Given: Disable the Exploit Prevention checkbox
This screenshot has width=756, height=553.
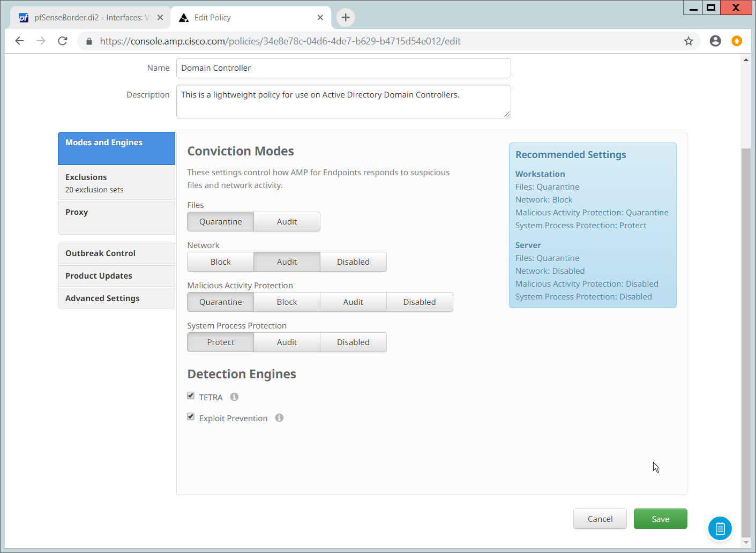Looking at the screenshot, I should tap(191, 417).
